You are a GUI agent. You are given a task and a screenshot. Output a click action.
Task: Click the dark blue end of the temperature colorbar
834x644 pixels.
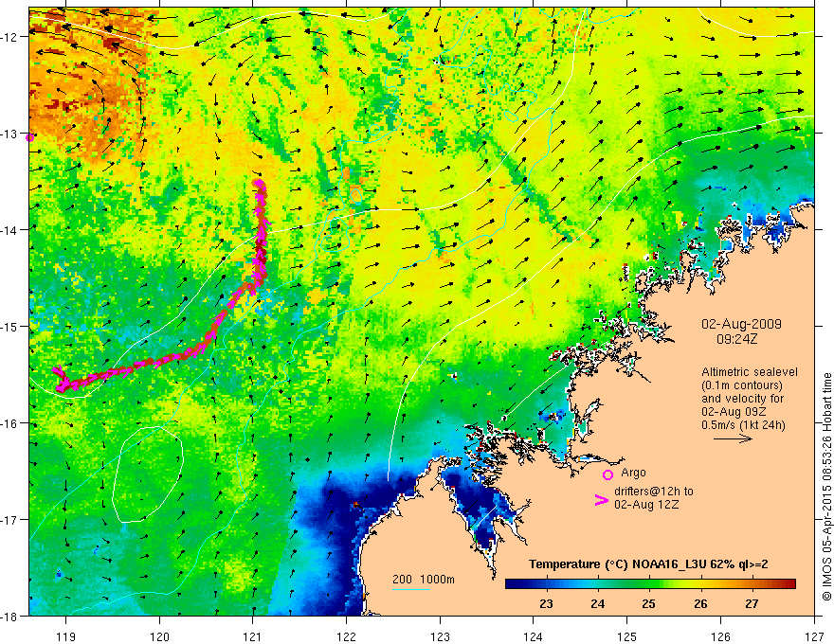pyautogui.click(x=514, y=584)
